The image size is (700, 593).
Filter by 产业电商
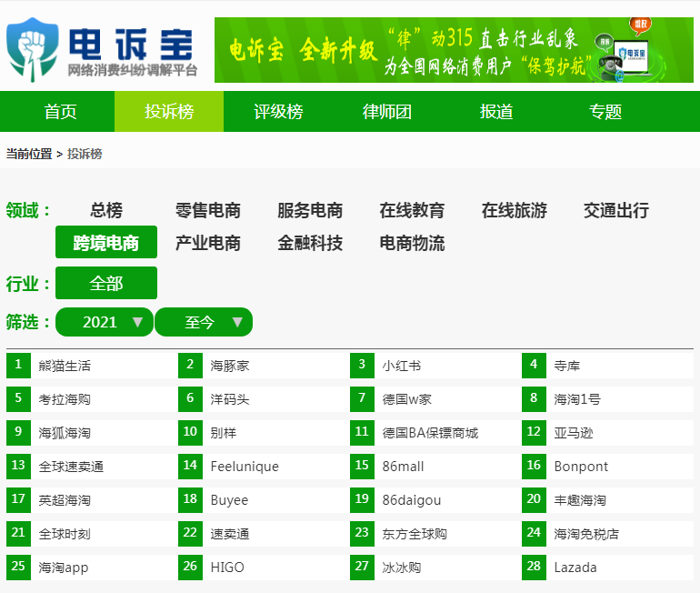[208, 243]
